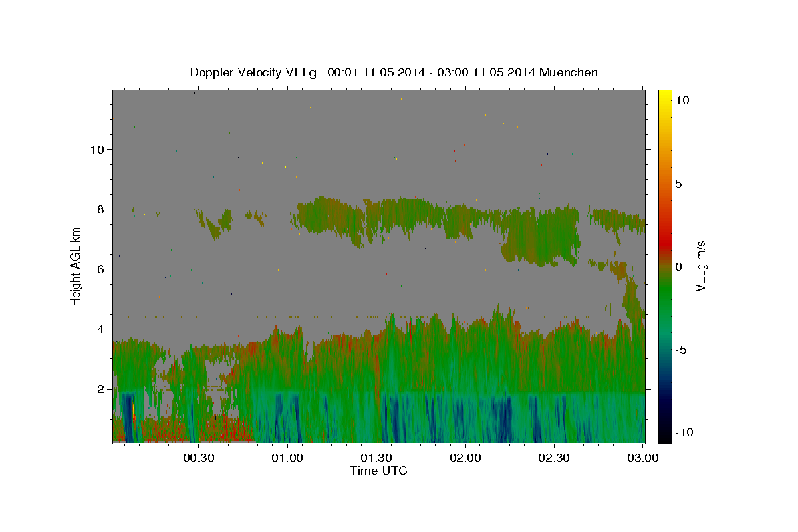
Task: Click the height tick label '8'
Action: tap(100, 209)
